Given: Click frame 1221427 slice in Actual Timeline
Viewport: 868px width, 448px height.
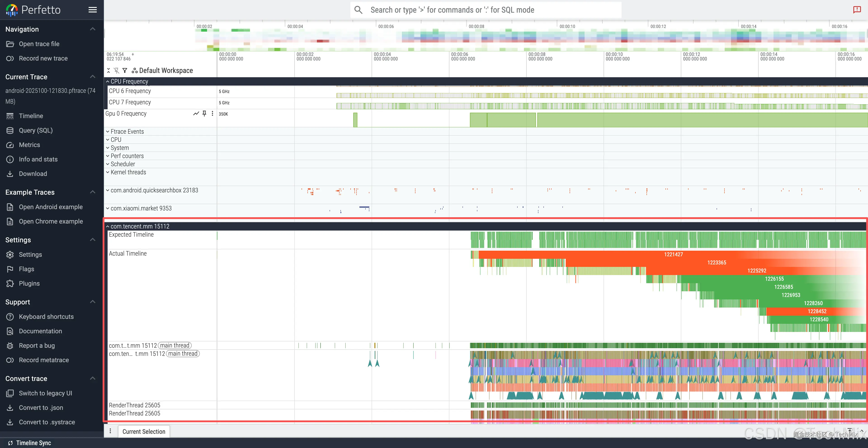Looking at the screenshot, I should [x=673, y=254].
